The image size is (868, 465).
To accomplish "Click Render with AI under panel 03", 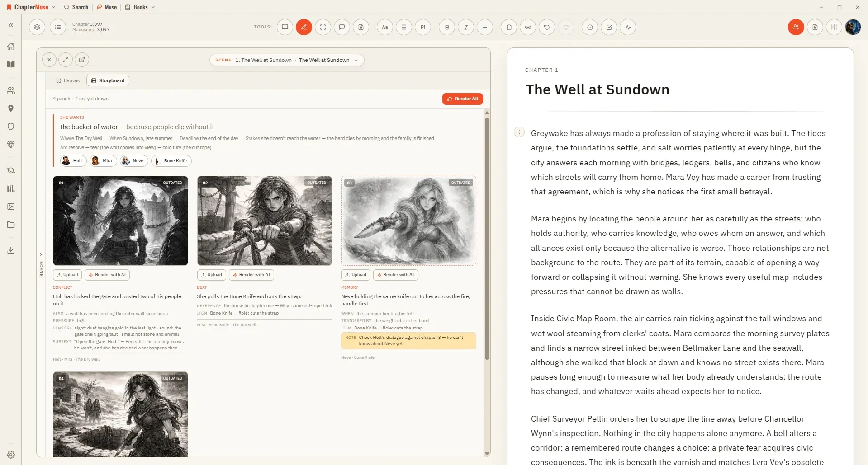I will tap(396, 275).
